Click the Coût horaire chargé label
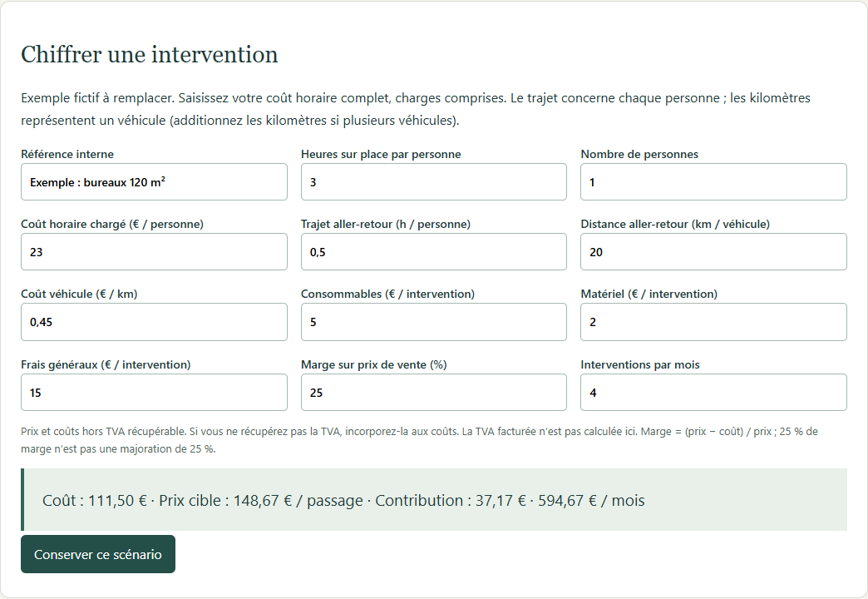The image size is (868, 599). [x=112, y=224]
